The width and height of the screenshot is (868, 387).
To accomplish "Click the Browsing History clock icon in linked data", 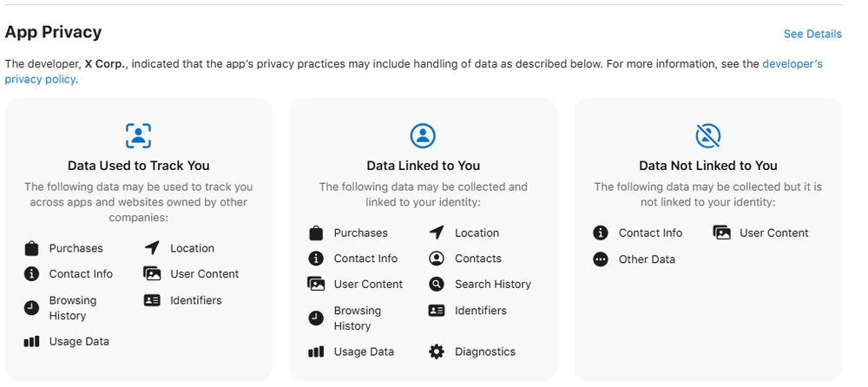I will pos(316,318).
